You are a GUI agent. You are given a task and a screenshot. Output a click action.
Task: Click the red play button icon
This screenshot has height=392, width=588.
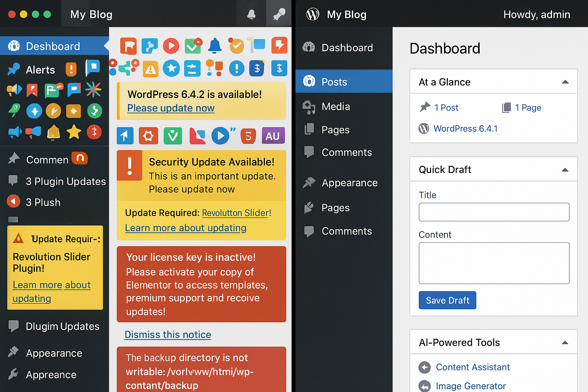pyautogui.click(x=171, y=46)
